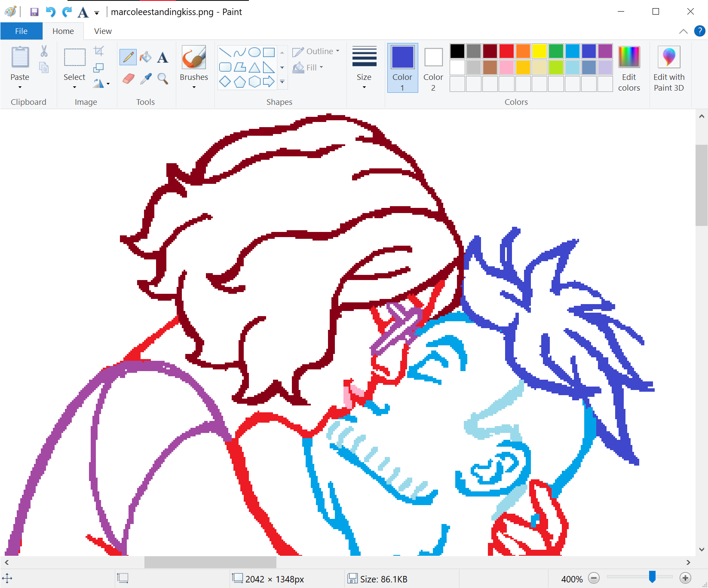Switch to the View tab

pyautogui.click(x=103, y=31)
